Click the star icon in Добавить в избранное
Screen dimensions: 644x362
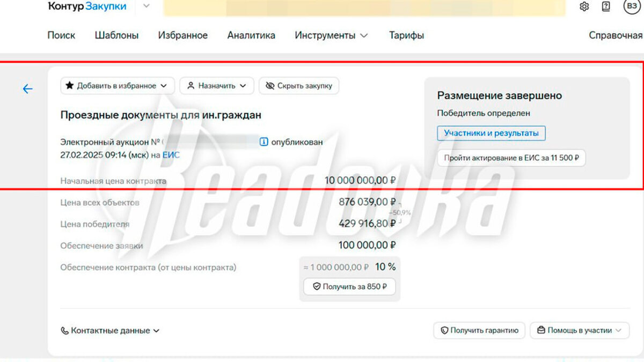[x=70, y=86]
